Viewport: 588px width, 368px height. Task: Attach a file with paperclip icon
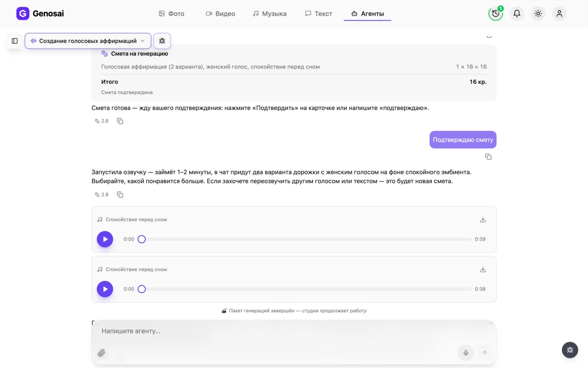tap(102, 353)
